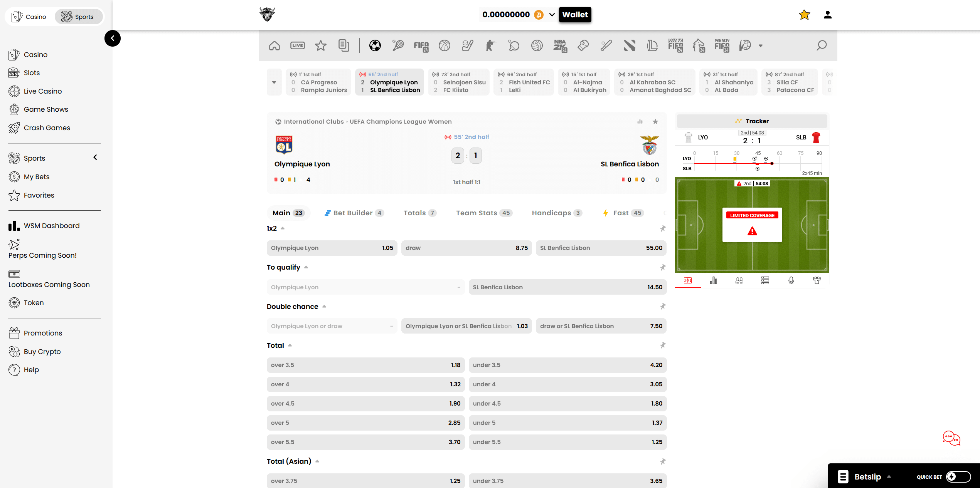Expand more sports dropdown arrow
This screenshot has height=488, width=980.
click(761, 45)
